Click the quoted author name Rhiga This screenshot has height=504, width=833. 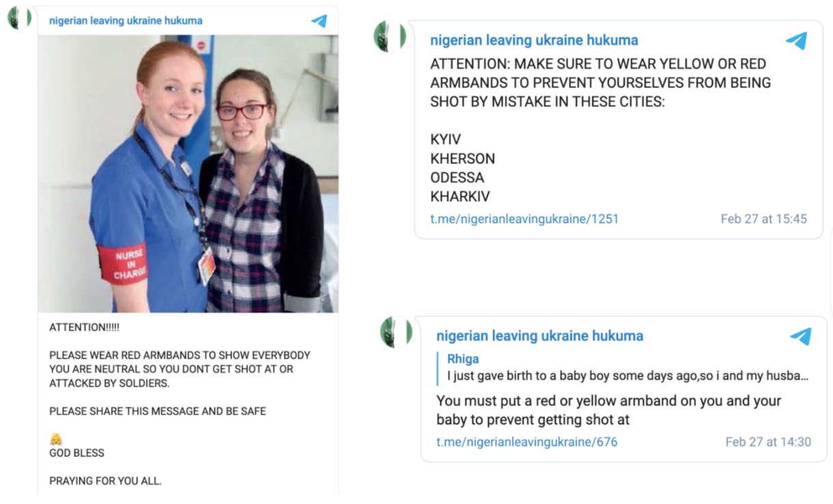pos(463,359)
